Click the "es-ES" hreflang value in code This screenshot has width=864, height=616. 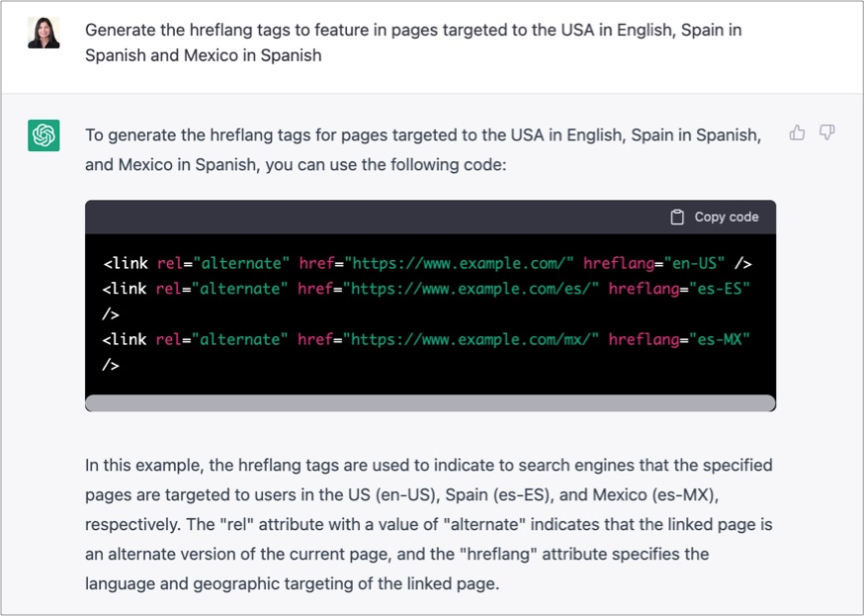pyautogui.click(x=720, y=289)
